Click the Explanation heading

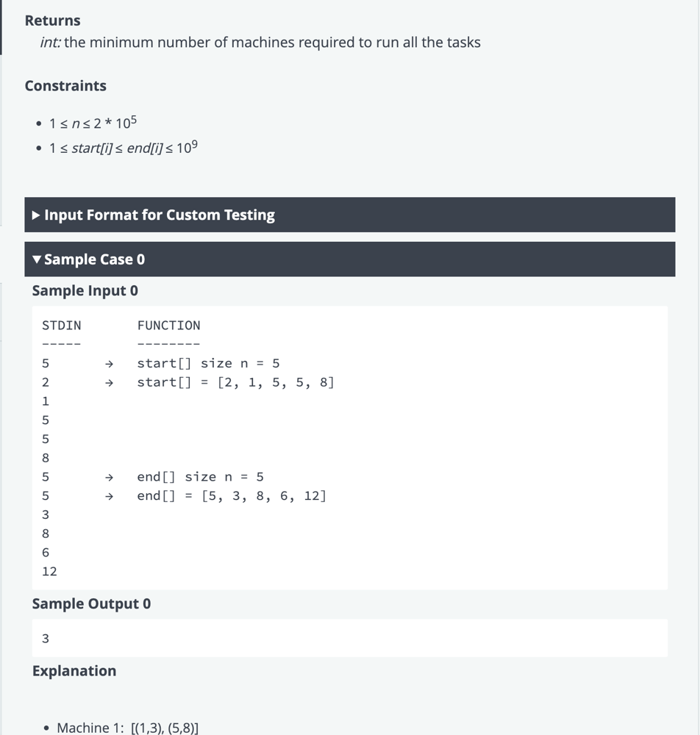point(74,671)
